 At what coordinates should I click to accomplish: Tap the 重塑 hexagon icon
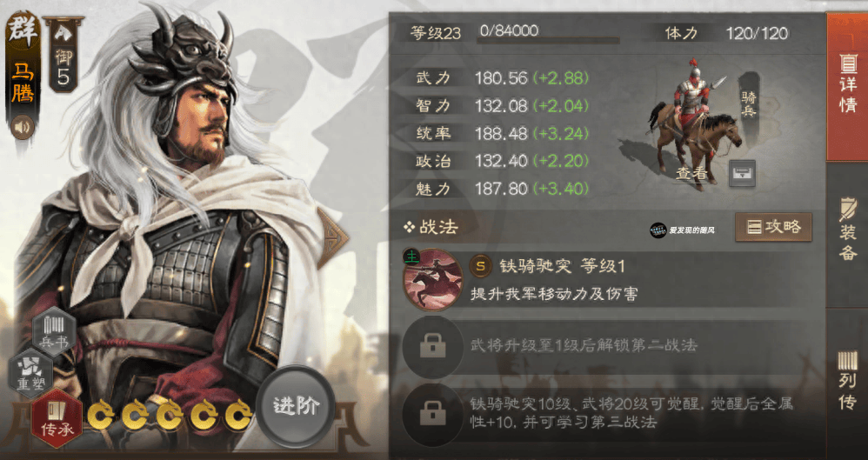click(31, 374)
